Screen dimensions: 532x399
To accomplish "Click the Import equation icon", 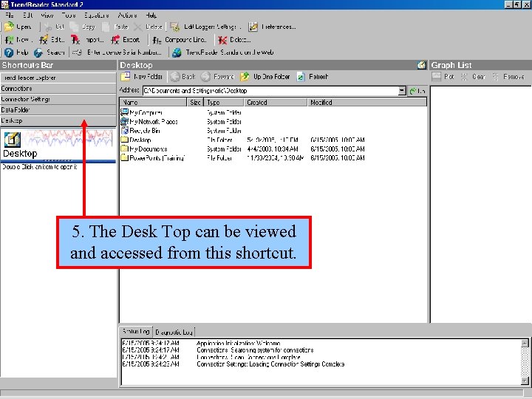I will click(x=75, y=40).
